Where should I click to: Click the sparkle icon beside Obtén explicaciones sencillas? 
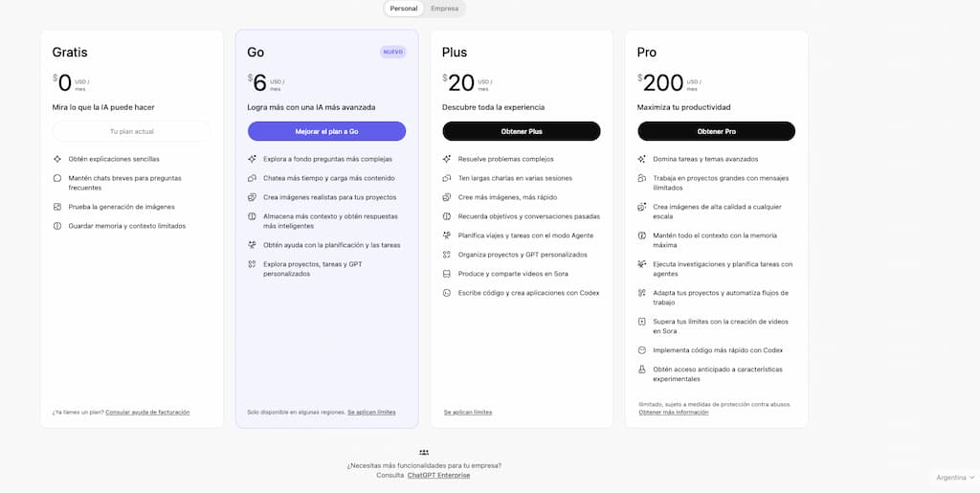(x=57, y=159)
